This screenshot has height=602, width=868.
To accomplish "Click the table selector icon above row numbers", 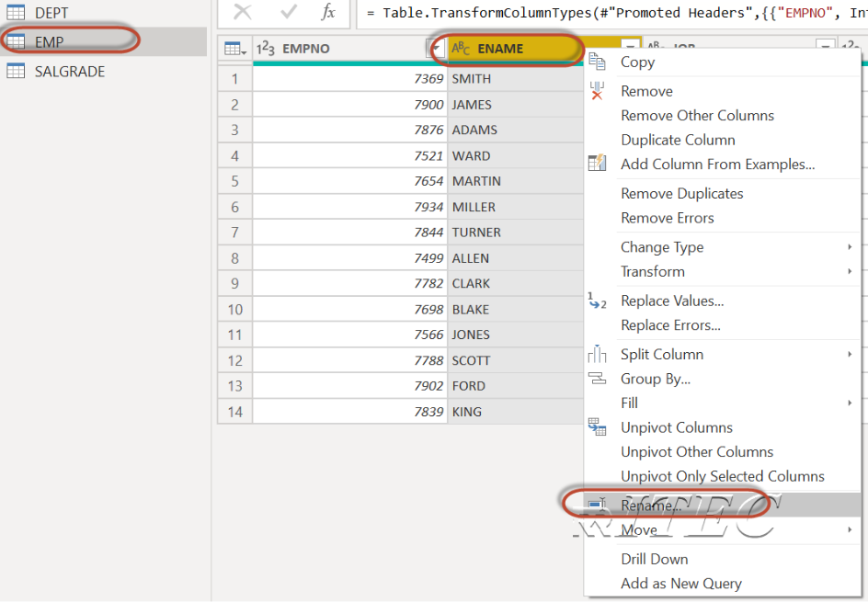I will 232,47.
